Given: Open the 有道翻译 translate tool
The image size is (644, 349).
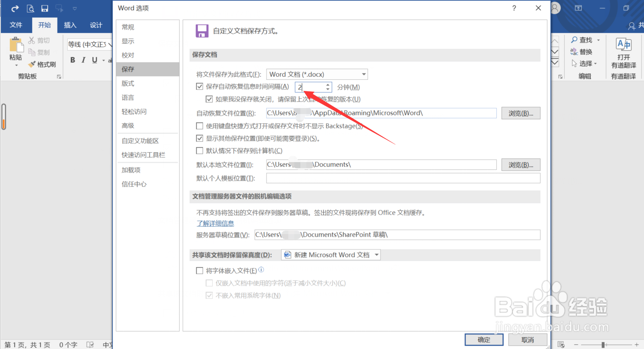Looking at the screenshot, I should (623, 53).
